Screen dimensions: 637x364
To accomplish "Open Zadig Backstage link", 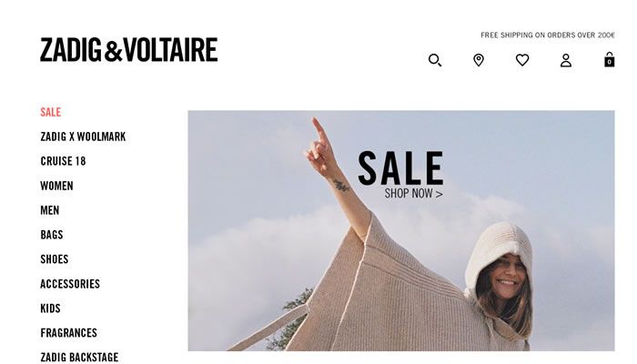I will (79, 357).
